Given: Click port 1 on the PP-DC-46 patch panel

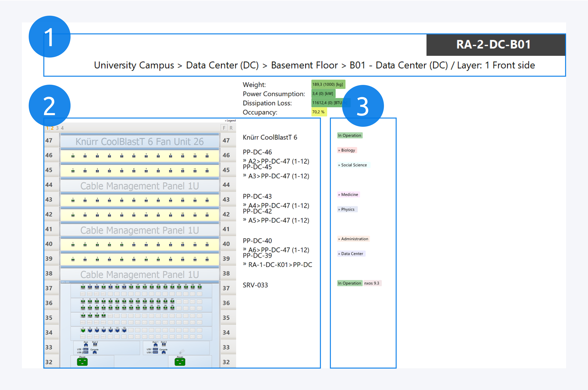Looking at the screenshot, I should tap(73, 156).
